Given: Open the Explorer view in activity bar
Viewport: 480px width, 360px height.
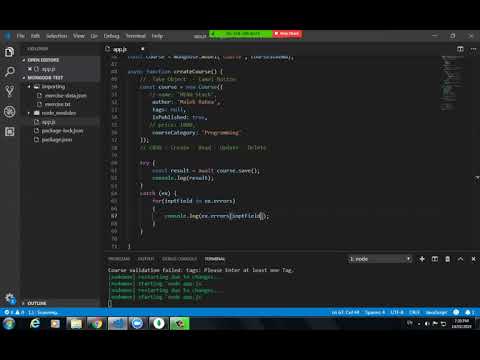Looking at the screenshot, I should click(x=9, y=52).
